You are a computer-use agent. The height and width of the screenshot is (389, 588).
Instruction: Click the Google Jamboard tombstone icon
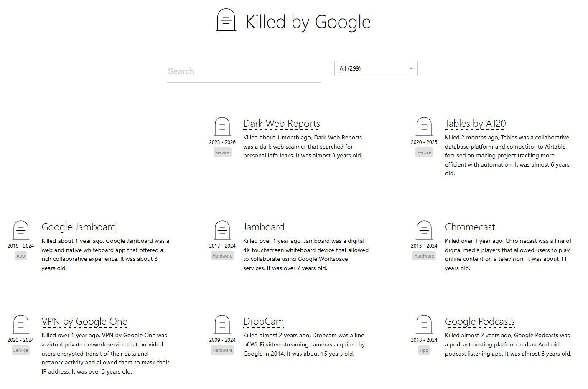click(21, 230)
